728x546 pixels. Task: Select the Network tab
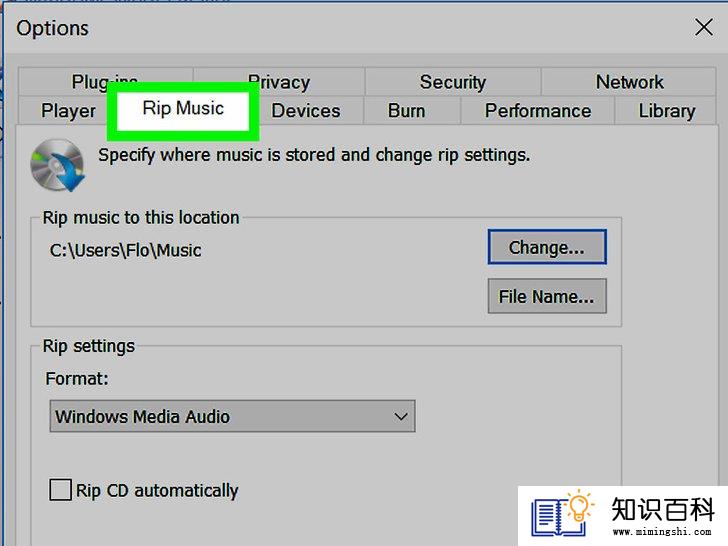tap(629, 82)
